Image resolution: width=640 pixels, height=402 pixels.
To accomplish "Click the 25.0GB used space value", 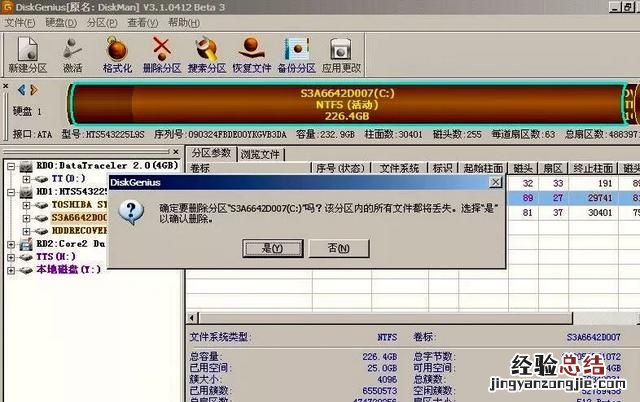I will [382, 368].
